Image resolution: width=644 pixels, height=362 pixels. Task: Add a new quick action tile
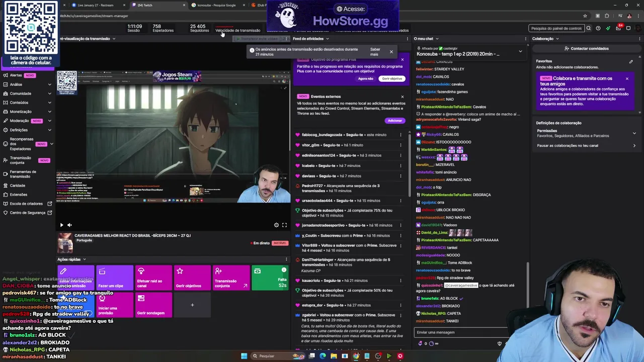192,305
